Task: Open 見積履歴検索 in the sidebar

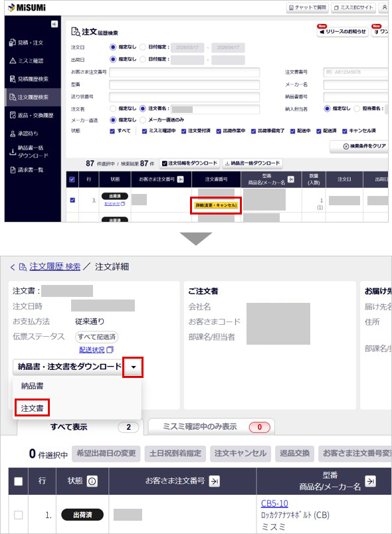Action: click(29, 79)
